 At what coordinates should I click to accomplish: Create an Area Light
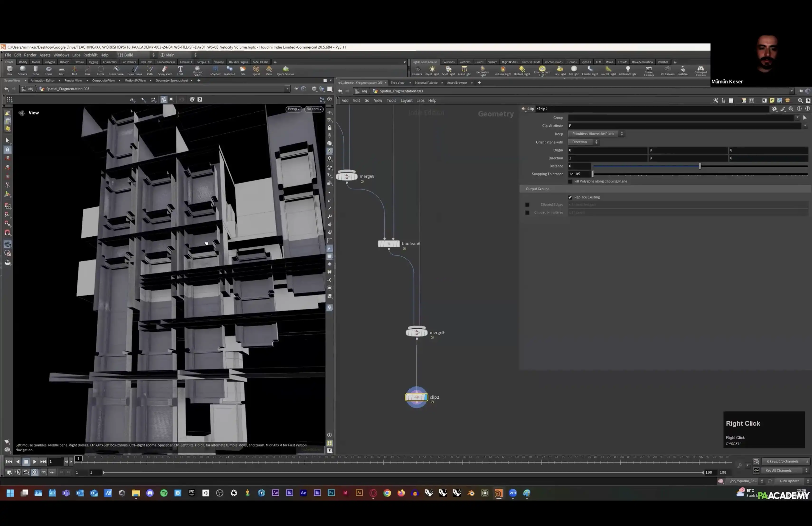click(x=464, y=71)
